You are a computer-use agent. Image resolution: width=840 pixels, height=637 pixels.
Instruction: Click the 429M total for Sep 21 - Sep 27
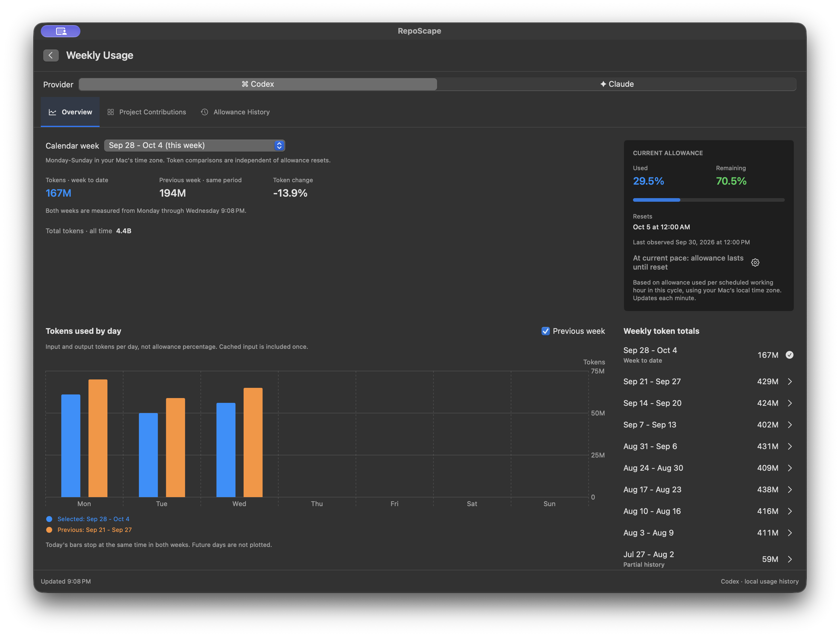767,382
